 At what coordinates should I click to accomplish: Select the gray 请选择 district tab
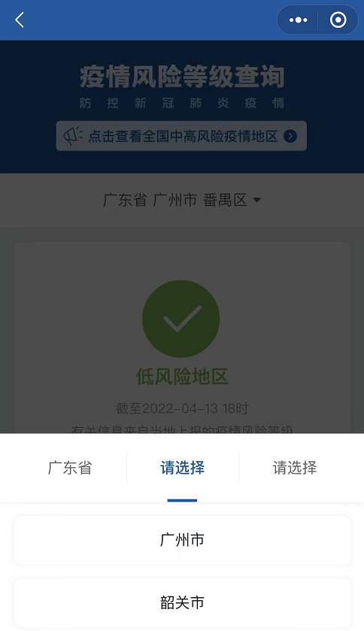pyautogui.click(x=294, y=468)
